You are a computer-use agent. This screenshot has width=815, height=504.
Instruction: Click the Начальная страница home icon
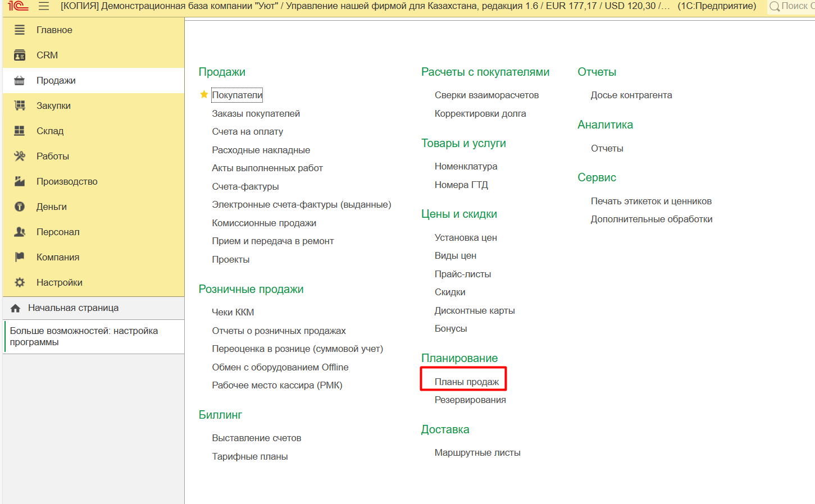[x=16, y=308]
